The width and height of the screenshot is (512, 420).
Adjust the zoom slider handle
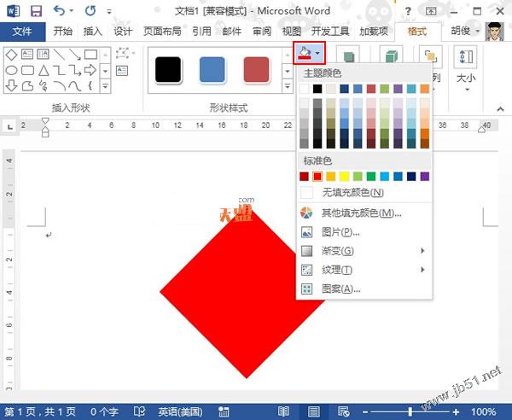(410, 411)
